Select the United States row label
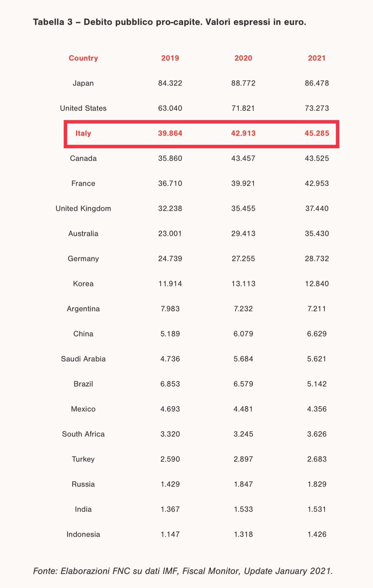The height and width of the screenshot is (588, 373). (83, 108)
